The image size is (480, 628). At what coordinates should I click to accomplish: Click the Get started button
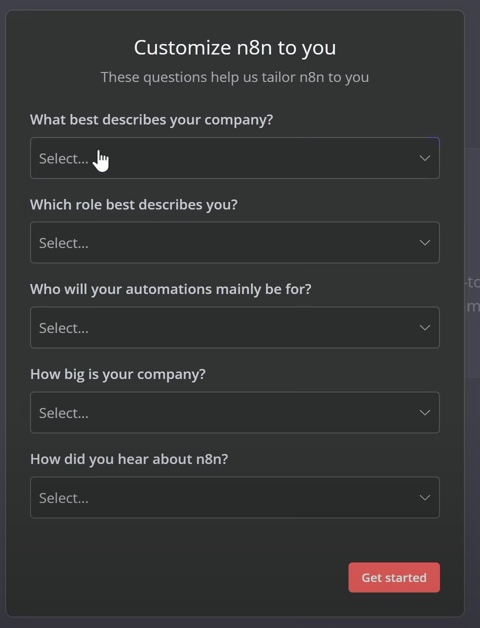tap(394, 578)
